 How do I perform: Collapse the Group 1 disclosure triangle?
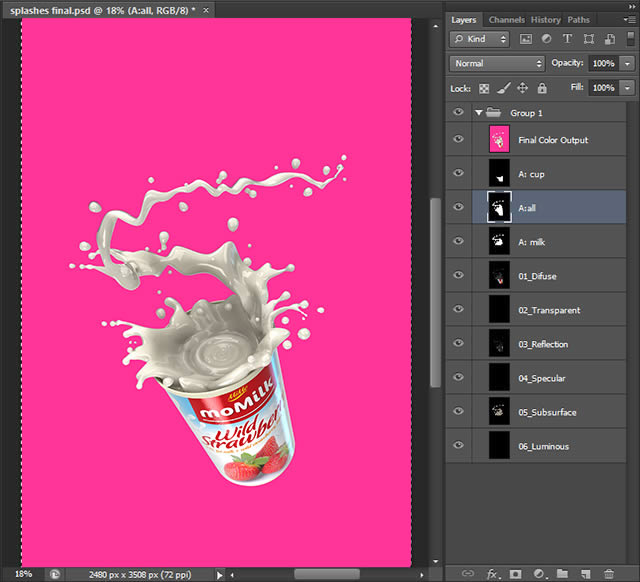click(479, 113)
